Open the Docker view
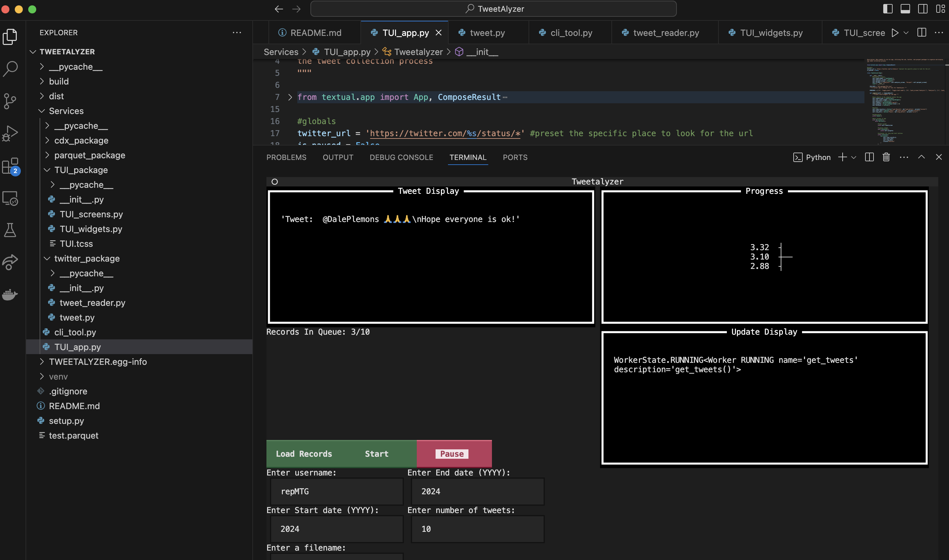Image resolution: width=949 pixels, height=560 pixels. 10,294
